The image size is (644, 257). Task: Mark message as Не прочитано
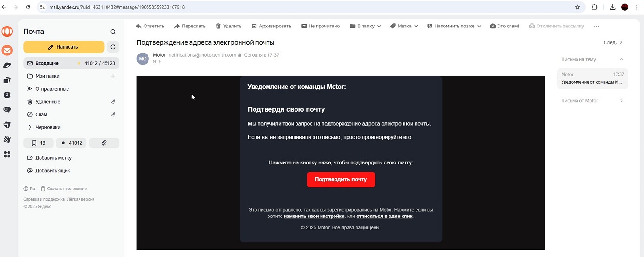(321, 26)
